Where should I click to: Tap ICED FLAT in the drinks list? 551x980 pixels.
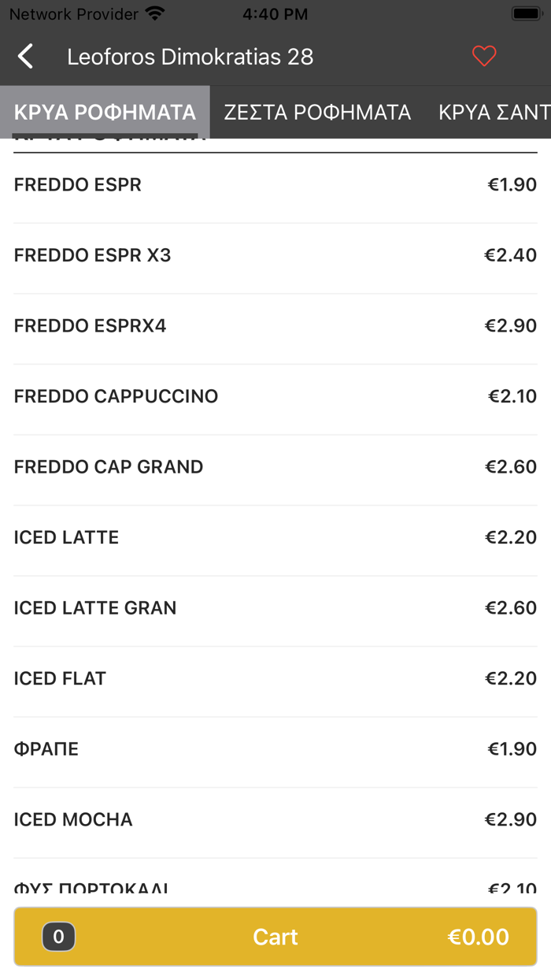275,677
